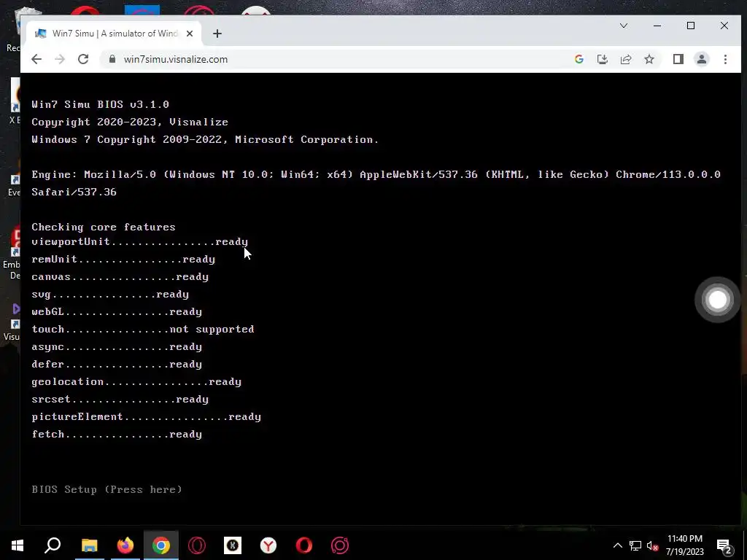The height and width of the screenshot is (560, 747).
Task: Click the 'Engine: Mozilla/5.0' line
Action: [376, 174]
